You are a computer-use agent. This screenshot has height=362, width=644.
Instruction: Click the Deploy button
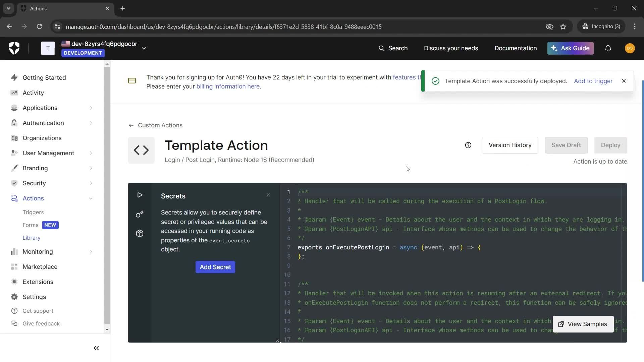pos(610,145)
